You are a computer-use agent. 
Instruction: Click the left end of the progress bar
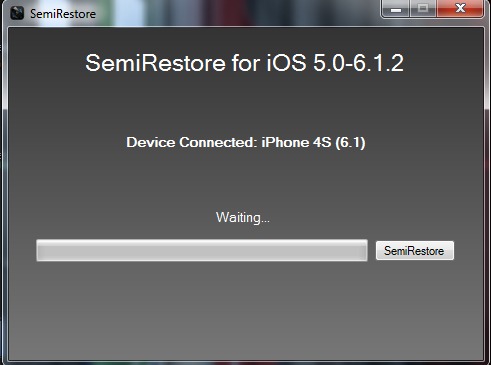42,250
